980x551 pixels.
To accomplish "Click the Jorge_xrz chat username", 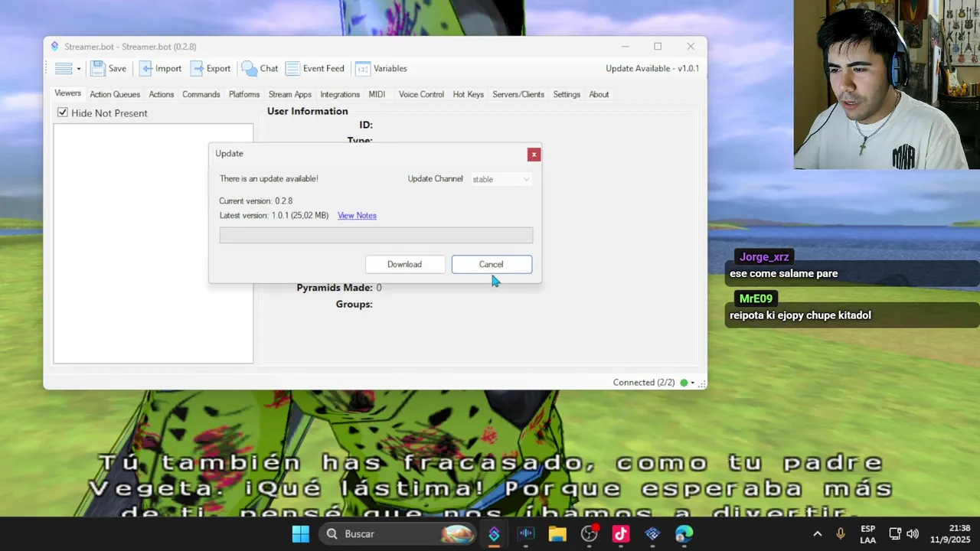I will point(764,257).
